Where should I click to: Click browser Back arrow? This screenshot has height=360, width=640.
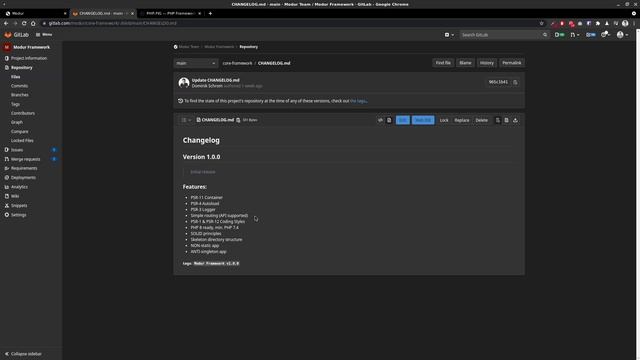coord(6,24)
